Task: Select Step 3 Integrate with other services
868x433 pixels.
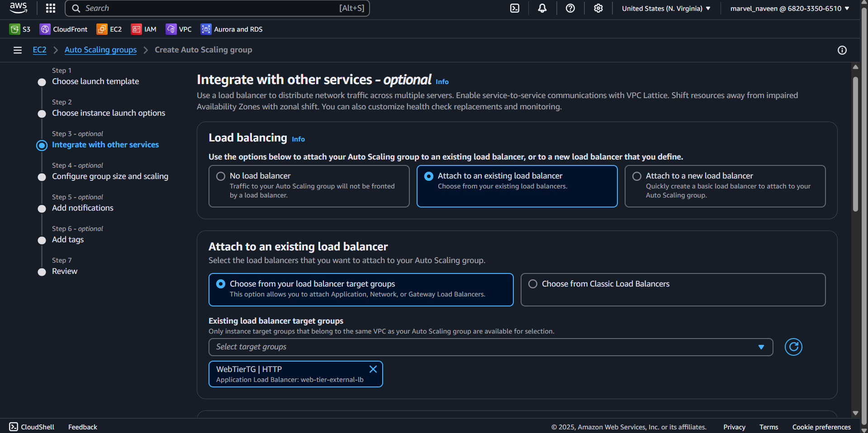Action: [x=105, y=145]
